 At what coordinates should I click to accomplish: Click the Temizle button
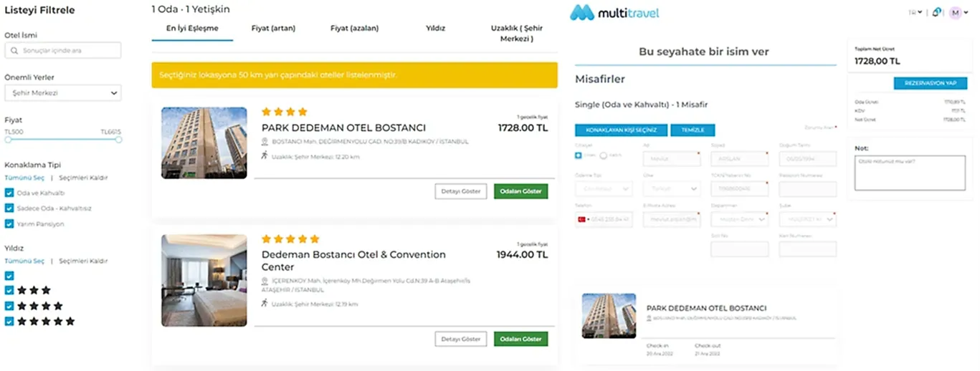(693, 130)
